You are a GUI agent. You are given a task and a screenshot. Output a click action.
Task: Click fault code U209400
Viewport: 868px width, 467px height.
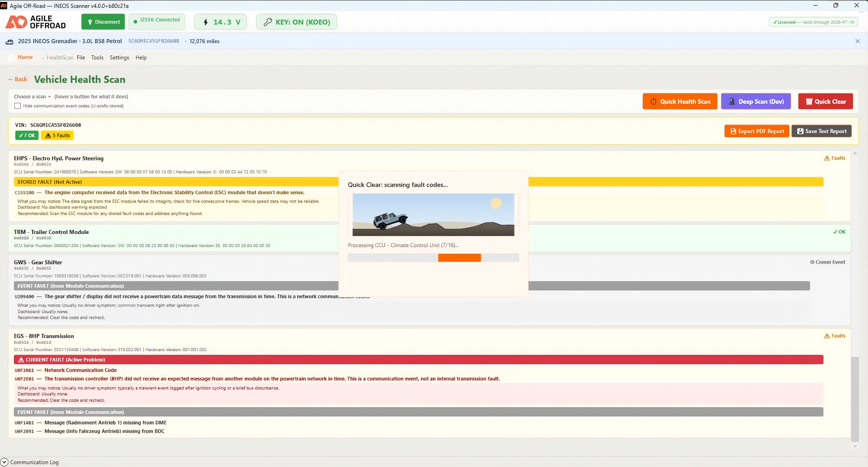pyautogui.click(x=24, y=297)
